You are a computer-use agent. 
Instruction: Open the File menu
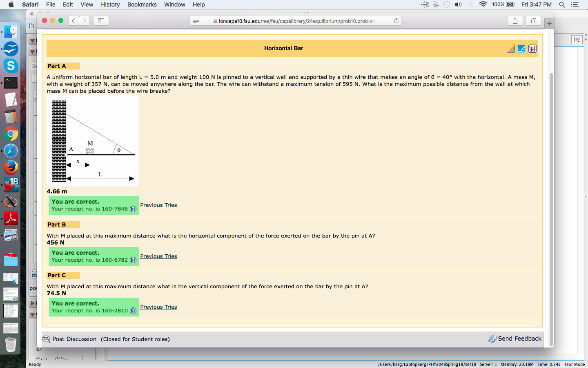click(51, 4)
